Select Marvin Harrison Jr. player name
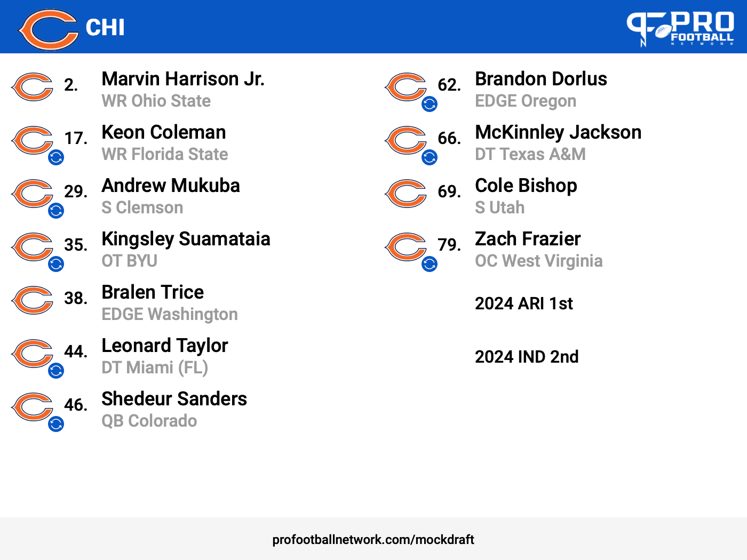Image resolution: width=747 pixels, height=560 pixels. tap(183, 79)
